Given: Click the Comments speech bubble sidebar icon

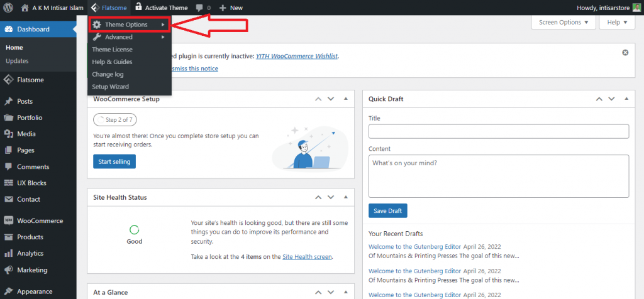Looking at the screenshot, I should coord(8,166).
